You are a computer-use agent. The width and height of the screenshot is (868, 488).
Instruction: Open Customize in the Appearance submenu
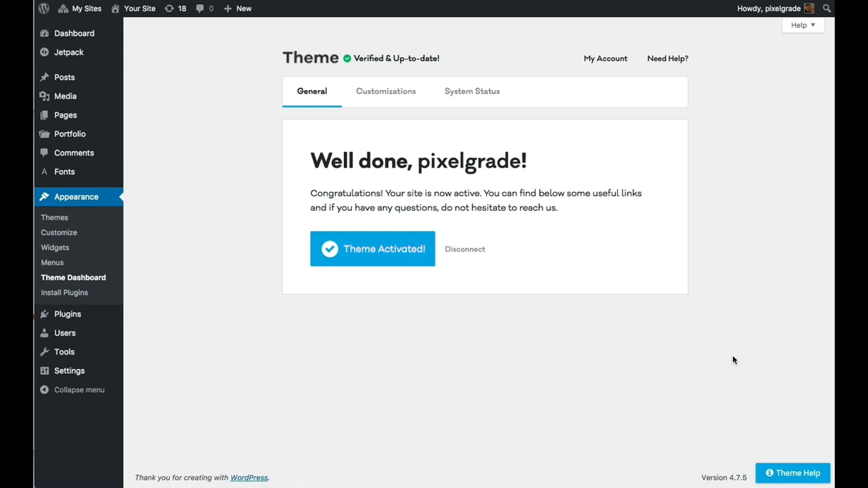point(59,232)
